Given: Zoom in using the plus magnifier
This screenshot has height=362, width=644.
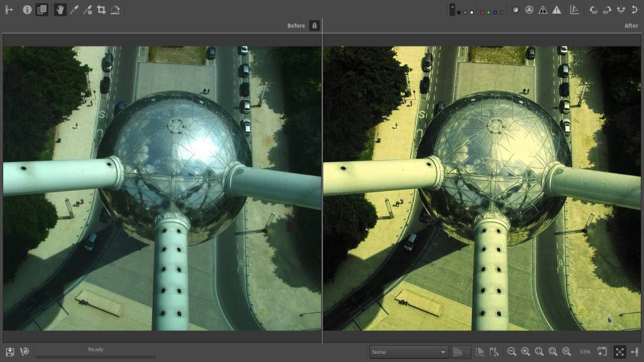Looking at the screenshot, I should point(525,352).
